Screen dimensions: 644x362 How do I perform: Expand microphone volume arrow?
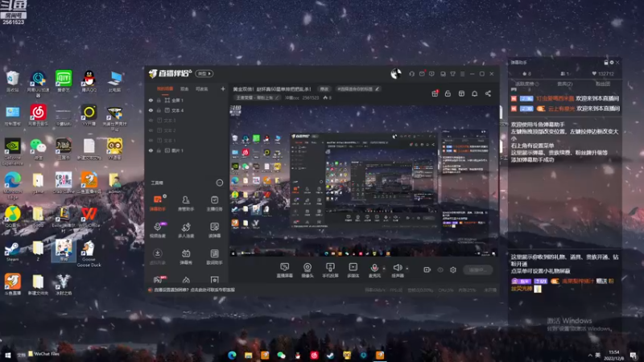384,269
